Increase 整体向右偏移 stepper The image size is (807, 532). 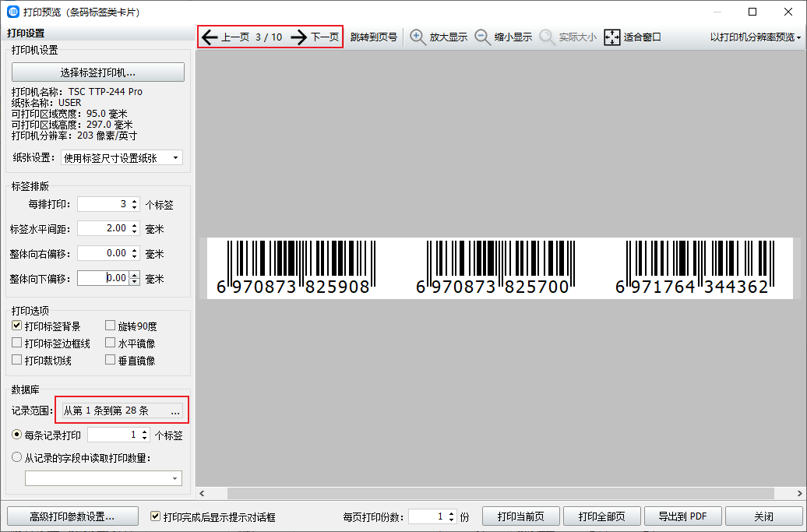pyautogui.click(x=134, y=249)
